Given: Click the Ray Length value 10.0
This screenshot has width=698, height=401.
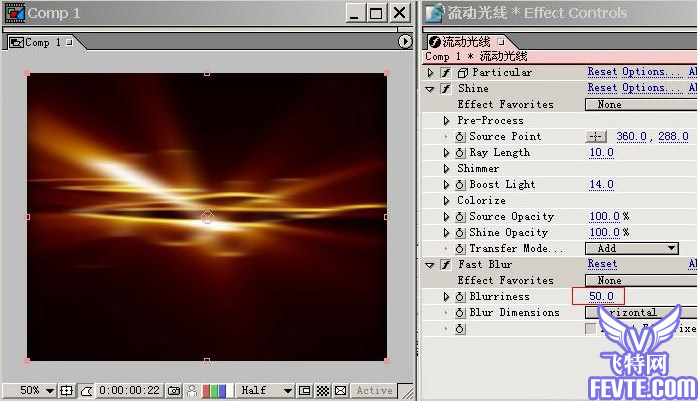Looking at the screenshot, I should [x=601, y=153].
